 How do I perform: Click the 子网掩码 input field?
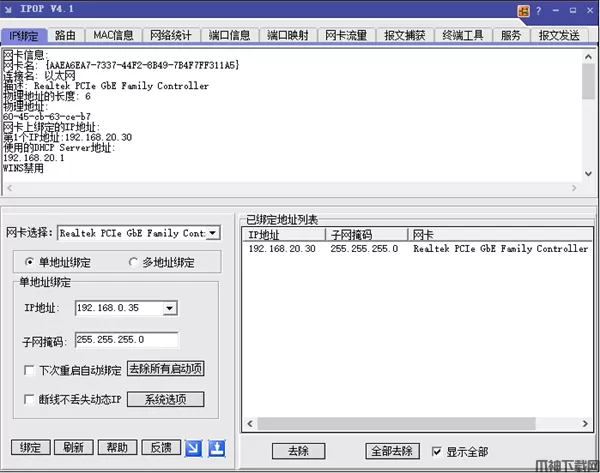(x=127, y=340)
